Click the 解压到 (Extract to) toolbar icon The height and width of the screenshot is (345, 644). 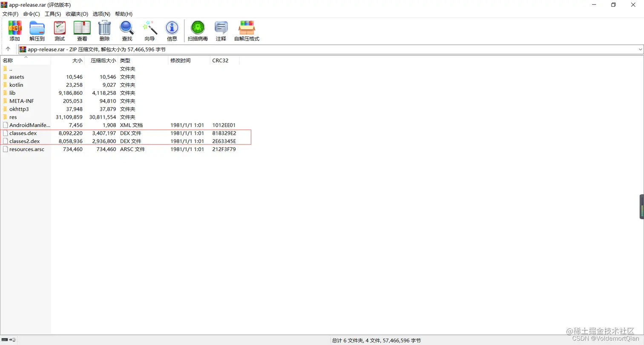(x=37, y=28)
